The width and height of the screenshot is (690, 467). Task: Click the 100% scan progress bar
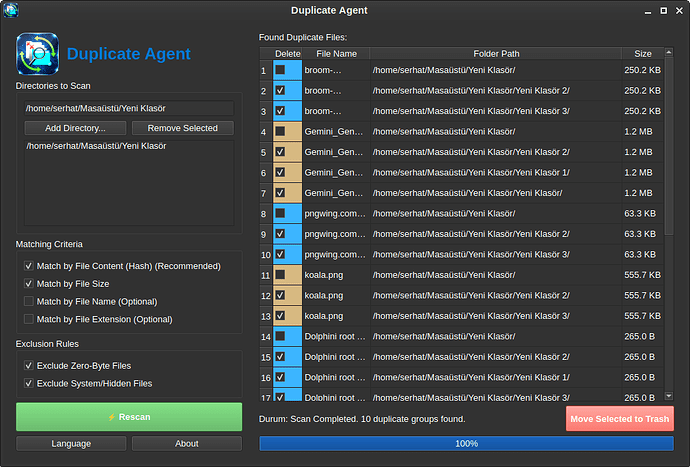tap(466, 443)
